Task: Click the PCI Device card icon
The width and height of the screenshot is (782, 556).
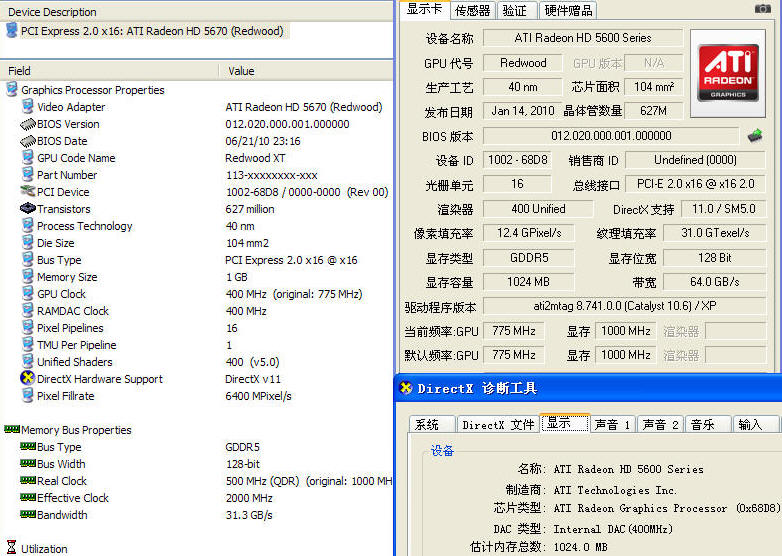Action: pos(27,191)
